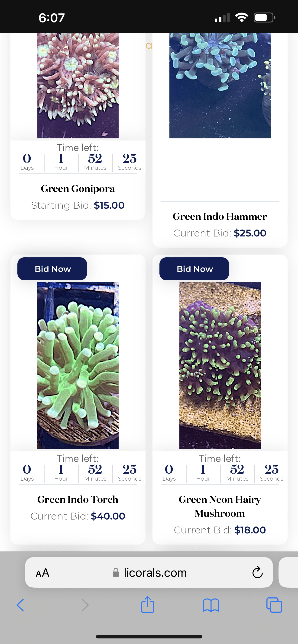Open Green Neon Hairy Mushroom title link
The height and width of the screenshot is (644, 298).
[x=220, y=506]
